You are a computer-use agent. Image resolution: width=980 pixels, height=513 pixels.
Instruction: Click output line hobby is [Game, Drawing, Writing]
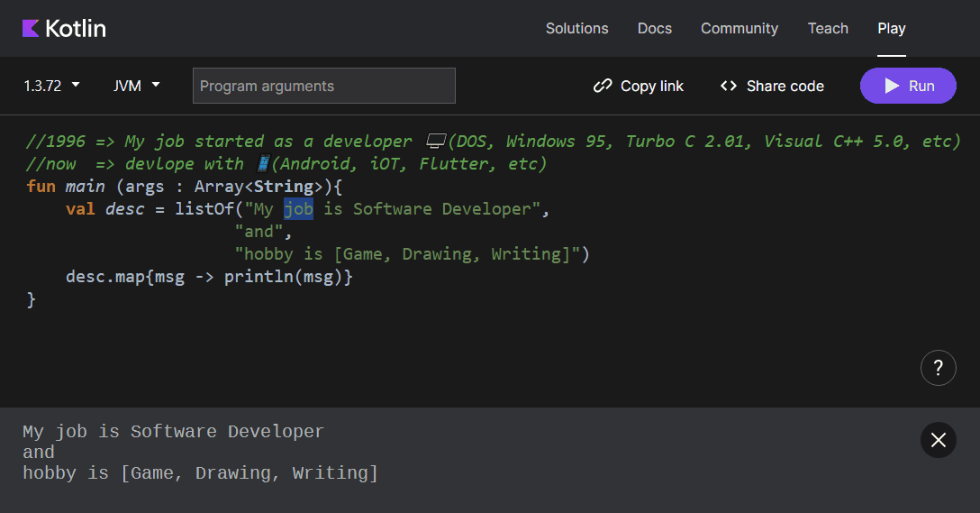(201, 473)
